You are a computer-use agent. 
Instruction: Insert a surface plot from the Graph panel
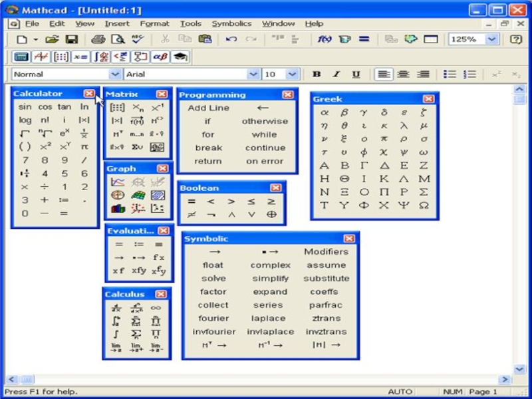click(x=138, y=196)
